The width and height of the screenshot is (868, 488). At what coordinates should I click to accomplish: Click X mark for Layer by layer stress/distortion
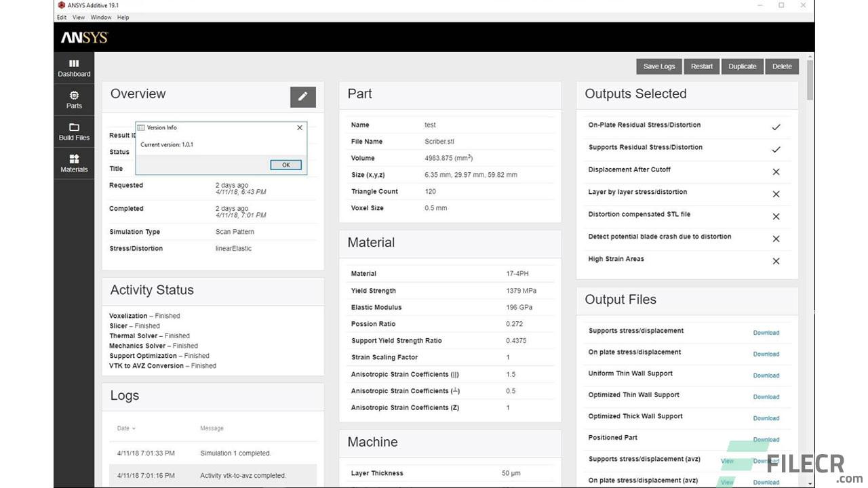pyautogui.click(x=776, y=194)
